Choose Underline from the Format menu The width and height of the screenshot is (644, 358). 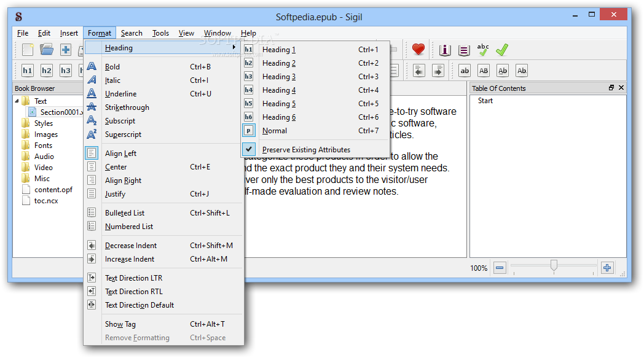click(163, 93)
